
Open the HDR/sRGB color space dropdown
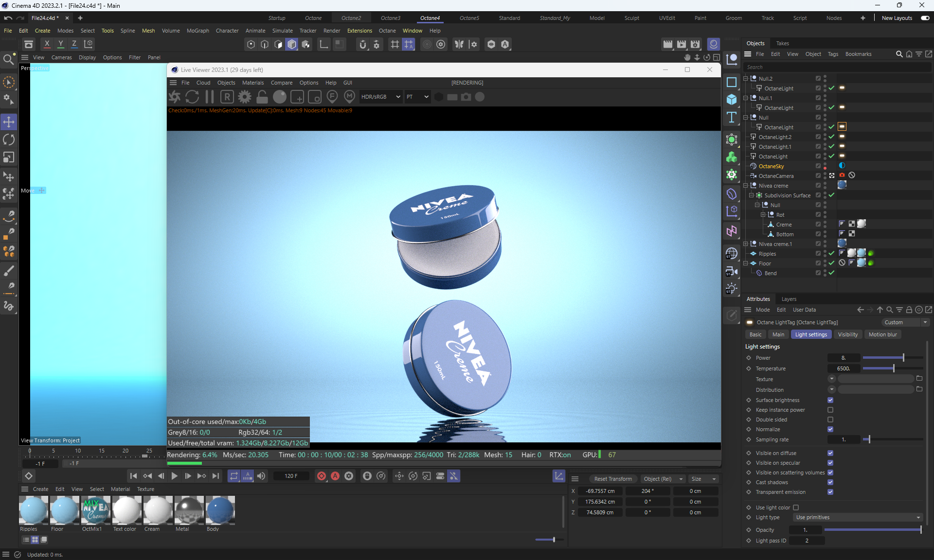click(x=381, y=97)
